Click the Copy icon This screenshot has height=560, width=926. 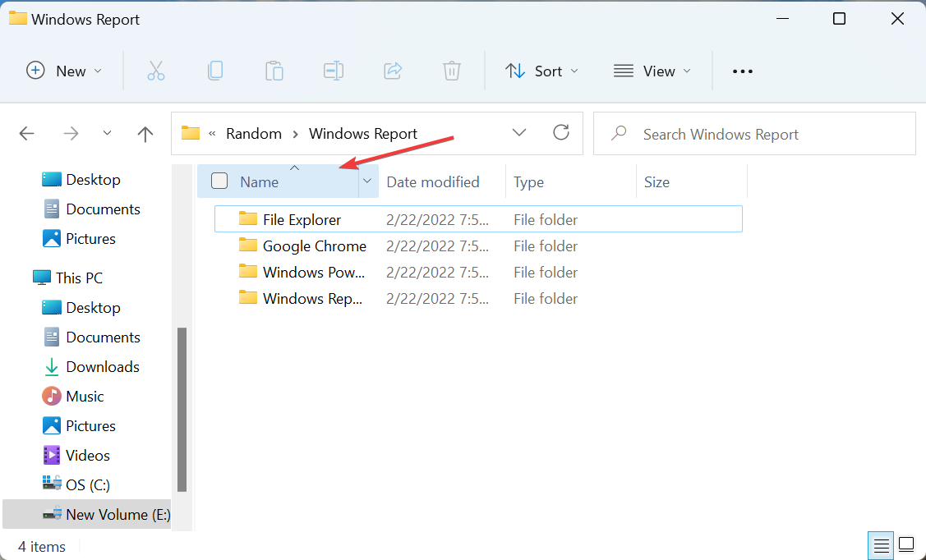(x=215, y=71)
